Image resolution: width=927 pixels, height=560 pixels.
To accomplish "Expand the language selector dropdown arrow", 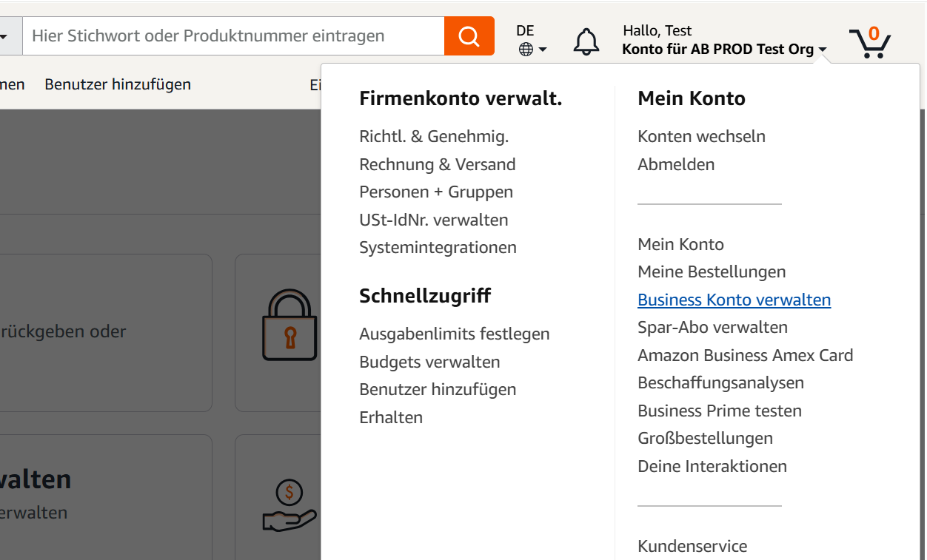I will (x=541, y=50).
